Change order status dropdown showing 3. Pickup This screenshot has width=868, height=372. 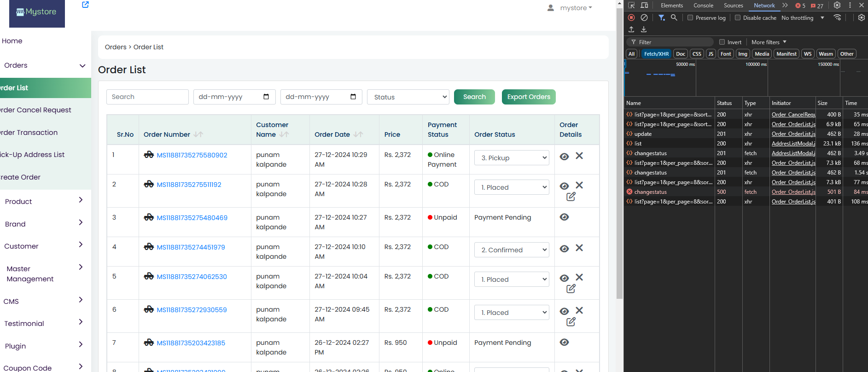point(512,158)
